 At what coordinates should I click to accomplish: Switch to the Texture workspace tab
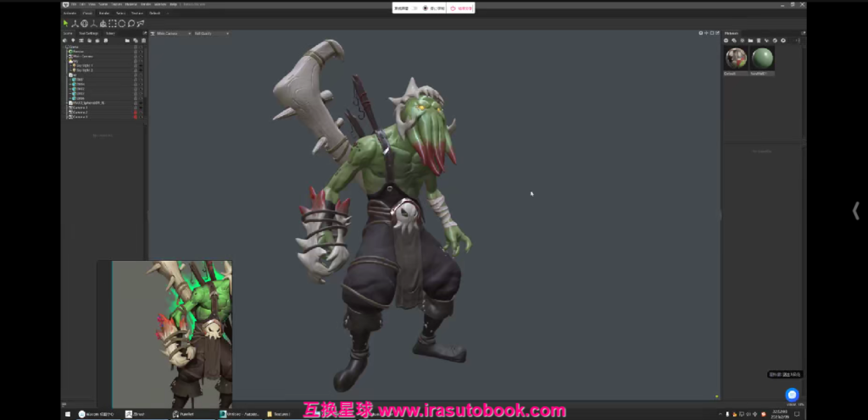coord(137,14)
